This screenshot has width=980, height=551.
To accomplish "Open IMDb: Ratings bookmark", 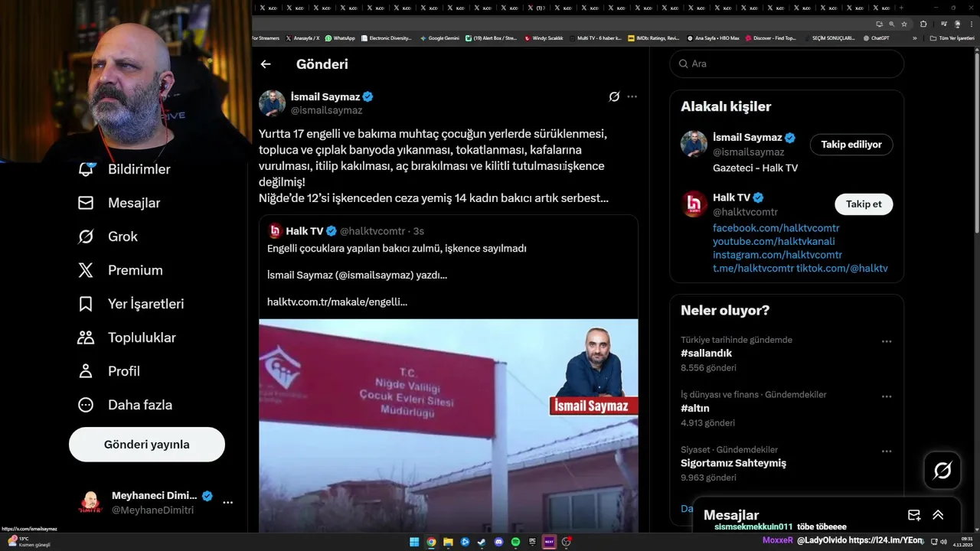I will pyautogui.click(x=653, y=37).
